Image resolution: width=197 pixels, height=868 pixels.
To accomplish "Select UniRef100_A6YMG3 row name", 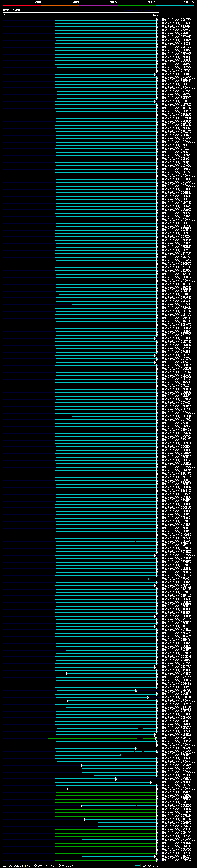I will pos(177,497).
